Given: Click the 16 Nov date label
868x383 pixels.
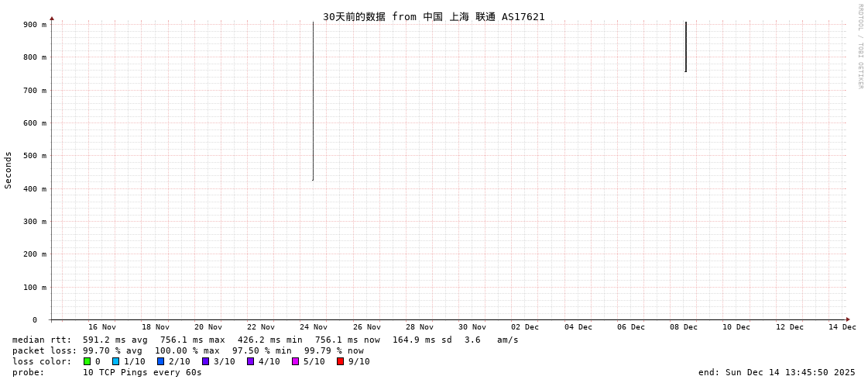Looking at the screenshot, I should tap(102, 327).
